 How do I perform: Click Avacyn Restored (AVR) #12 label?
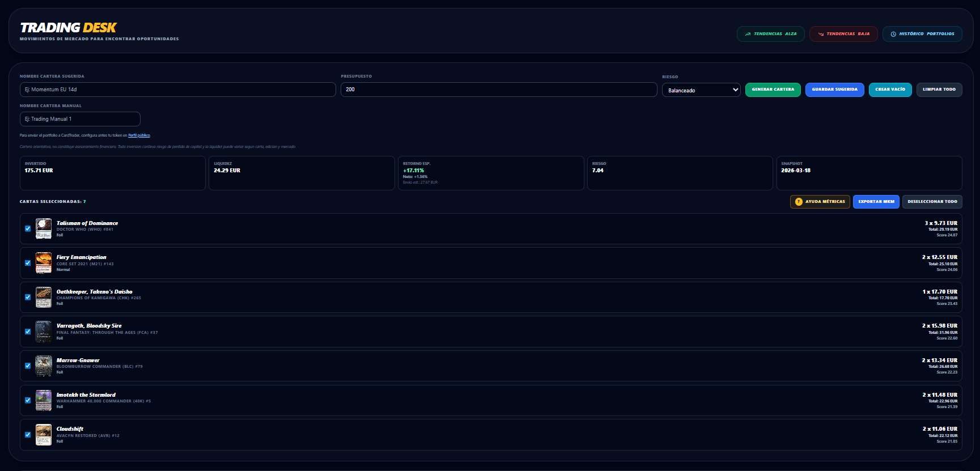point(88,436)
